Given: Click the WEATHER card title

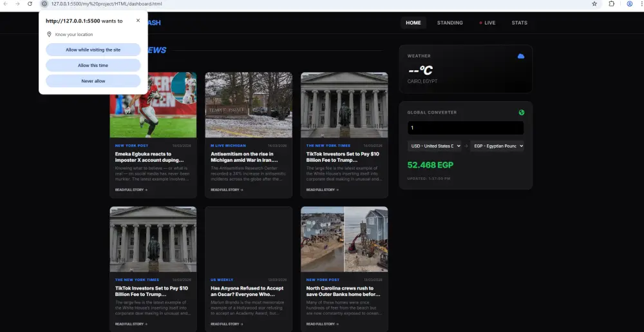Looking at the screenshot, I should (x=419, y=56).
